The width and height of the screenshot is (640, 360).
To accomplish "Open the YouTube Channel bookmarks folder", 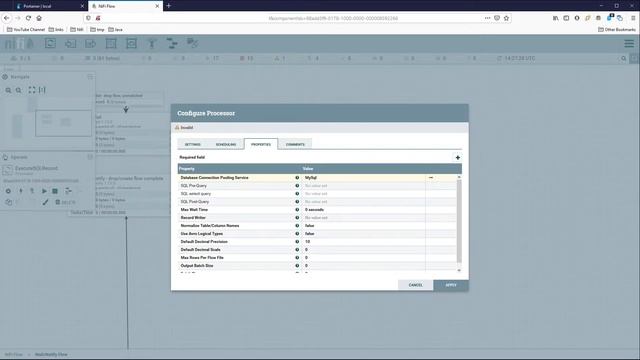I will pos(26,29).
